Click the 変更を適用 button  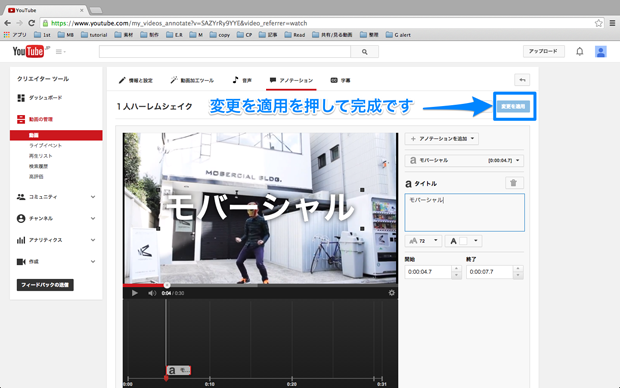513,106
